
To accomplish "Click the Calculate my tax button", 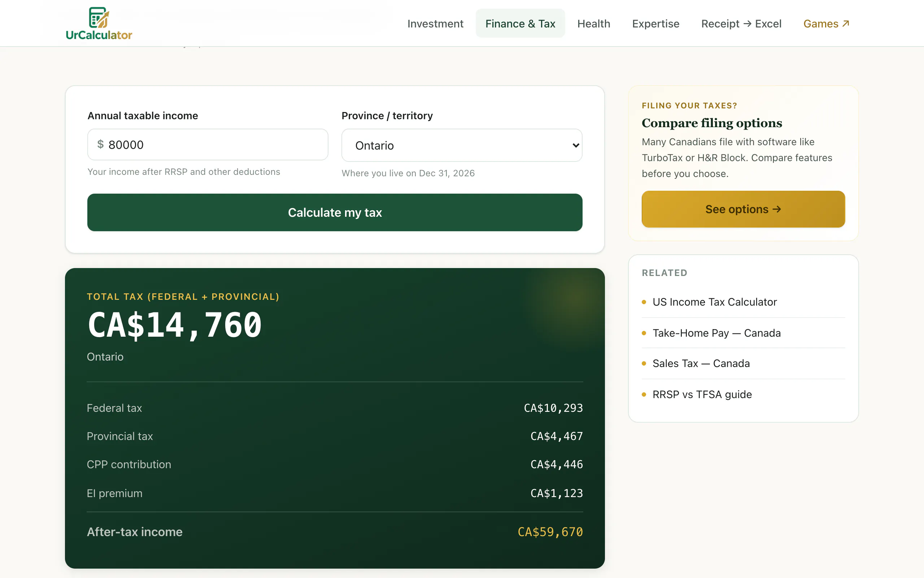I will tap(335, 212).
